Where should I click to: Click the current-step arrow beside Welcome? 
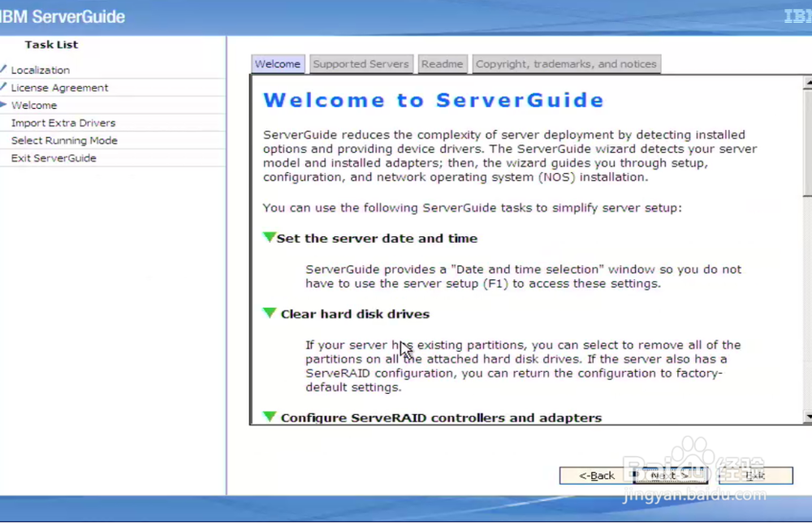(x=3, y=105)
